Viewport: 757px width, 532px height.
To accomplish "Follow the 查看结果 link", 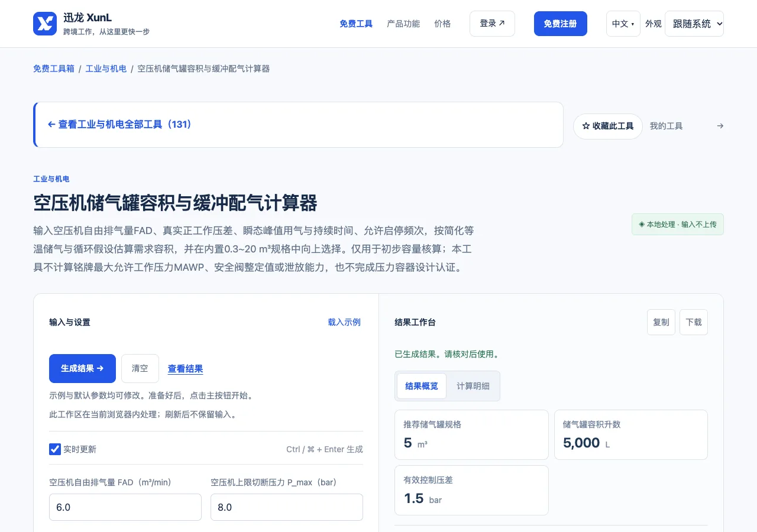I will (x=186, y=369).
